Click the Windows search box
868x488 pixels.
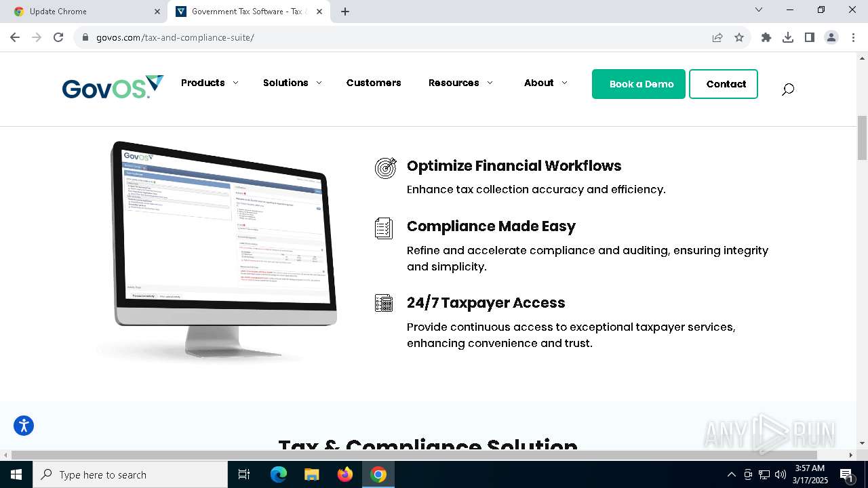130,474
